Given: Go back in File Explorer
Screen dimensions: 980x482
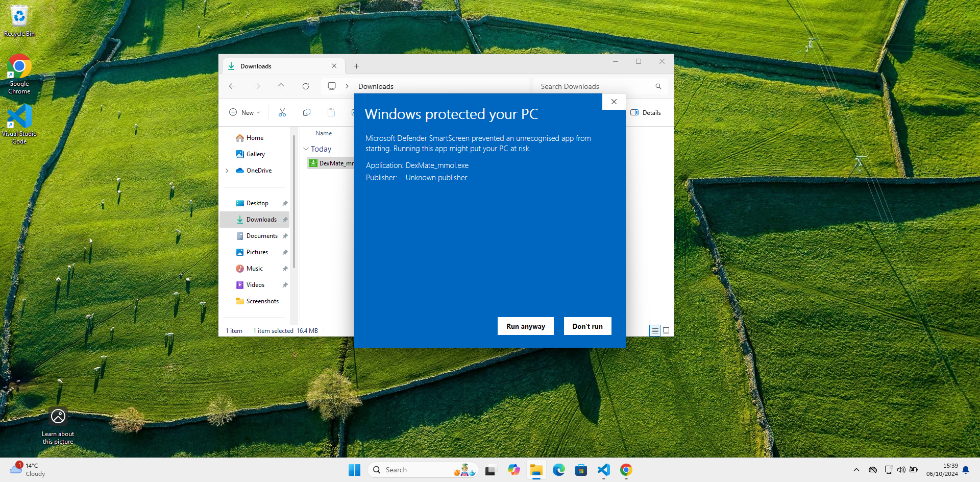Looking at the screenshot, I should click(x=232, y=86).
